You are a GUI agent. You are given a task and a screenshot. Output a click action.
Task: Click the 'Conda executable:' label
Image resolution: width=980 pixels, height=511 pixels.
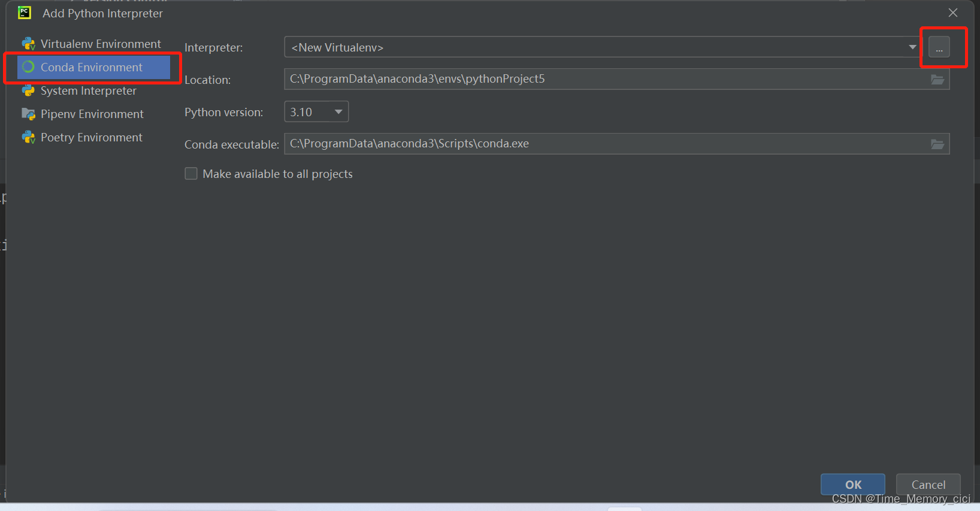tap(232, 145)
